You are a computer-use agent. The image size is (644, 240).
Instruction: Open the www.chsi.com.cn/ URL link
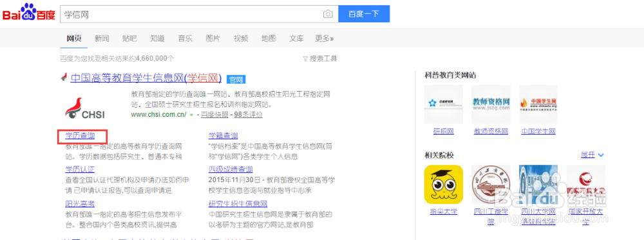coord(158,114)
